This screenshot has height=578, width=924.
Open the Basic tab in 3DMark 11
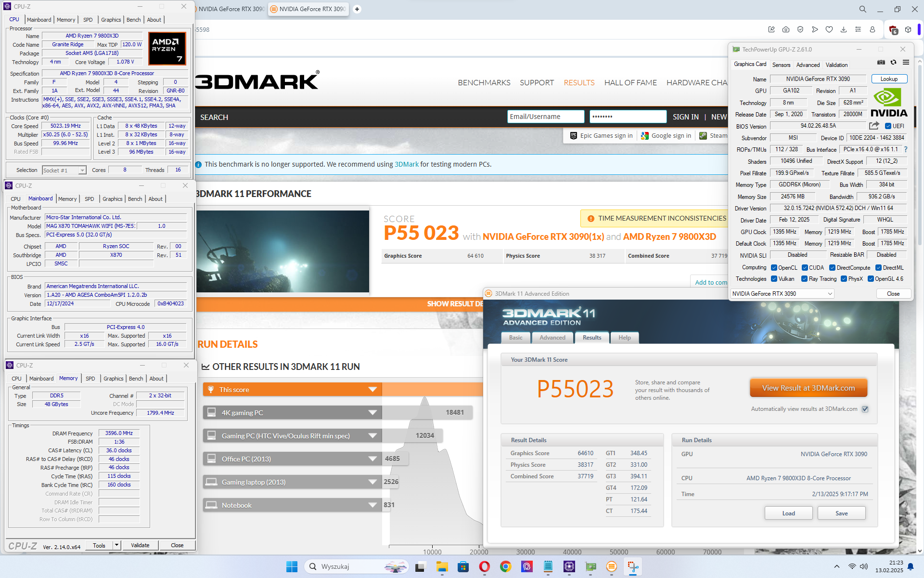click(515, 338)
